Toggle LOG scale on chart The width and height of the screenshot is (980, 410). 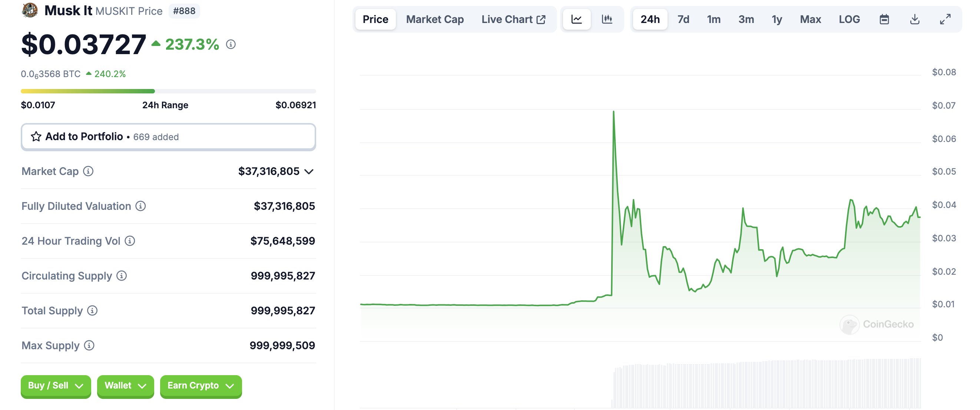pos(849,19)
